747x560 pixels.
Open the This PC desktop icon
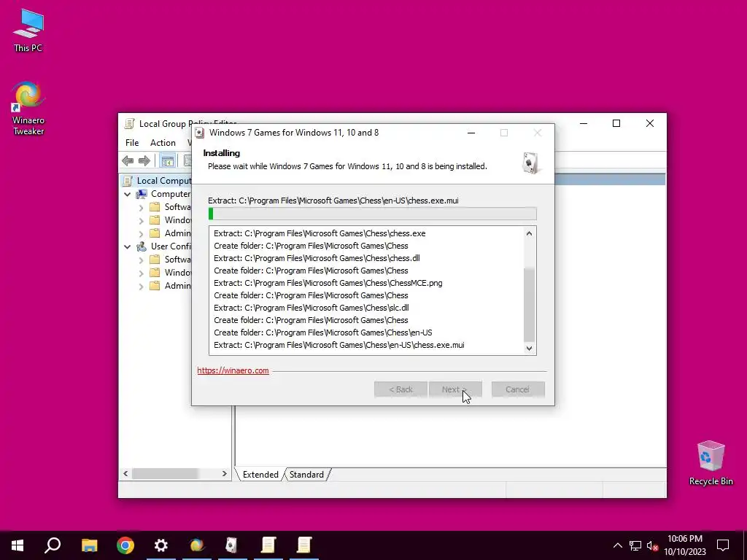[x=28, y=29]
